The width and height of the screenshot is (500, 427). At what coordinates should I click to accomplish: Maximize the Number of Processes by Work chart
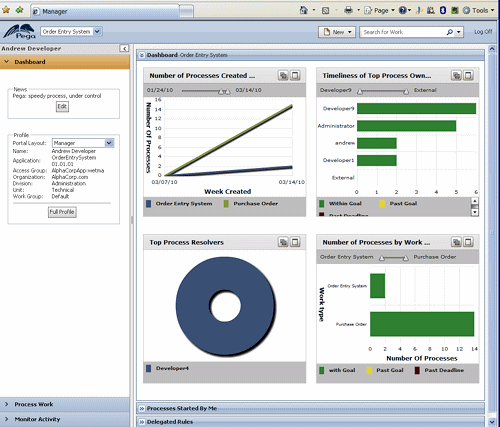point(468,242)
